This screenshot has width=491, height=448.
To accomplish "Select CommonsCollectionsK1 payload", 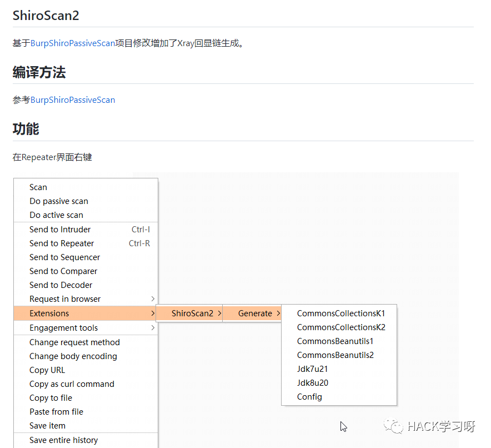I will [x=339, y=313].
